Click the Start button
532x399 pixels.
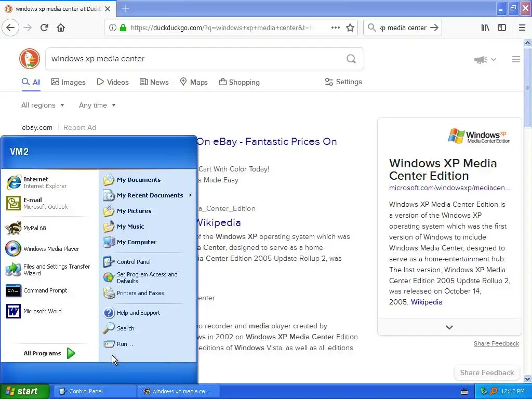point(24,391)
